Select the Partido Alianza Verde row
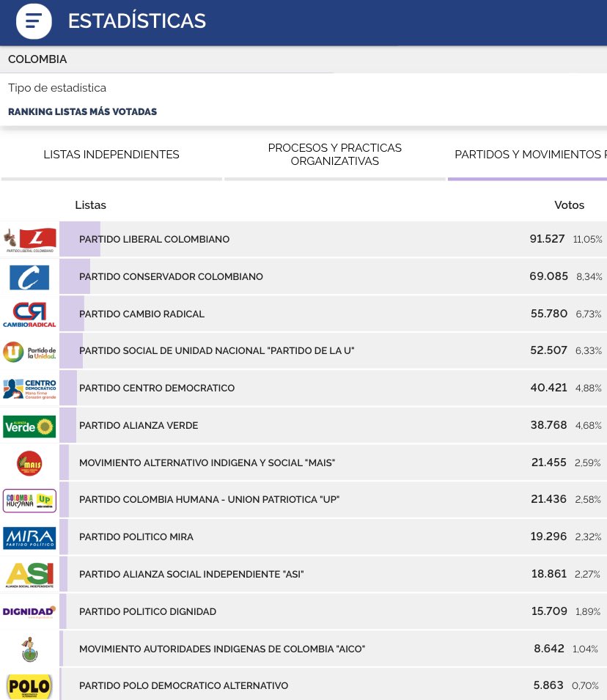 [x=334, y=425]
